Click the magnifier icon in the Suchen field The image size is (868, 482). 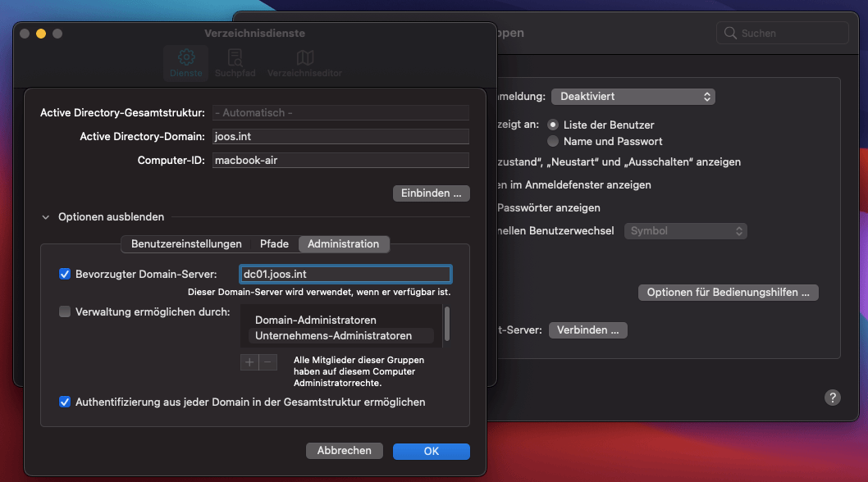click(730, 33)
